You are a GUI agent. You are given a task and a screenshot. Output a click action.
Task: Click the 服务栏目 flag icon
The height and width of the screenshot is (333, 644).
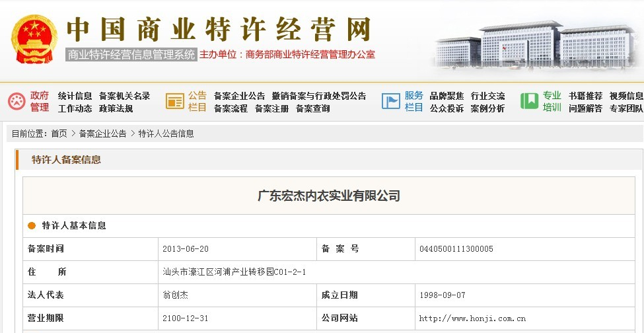[x=390, y=101]
